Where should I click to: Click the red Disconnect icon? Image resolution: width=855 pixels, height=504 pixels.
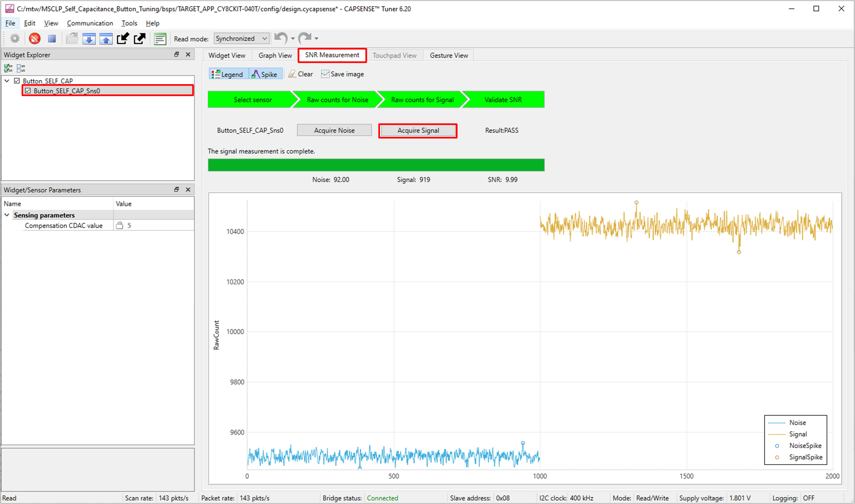pyautogui.click(x=35, y=39)
